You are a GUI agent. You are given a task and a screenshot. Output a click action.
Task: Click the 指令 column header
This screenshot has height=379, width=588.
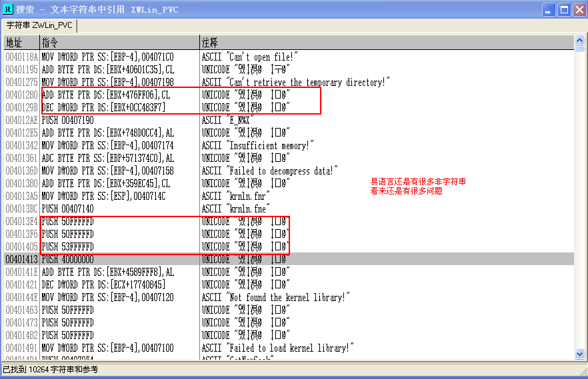coord(119,42)
